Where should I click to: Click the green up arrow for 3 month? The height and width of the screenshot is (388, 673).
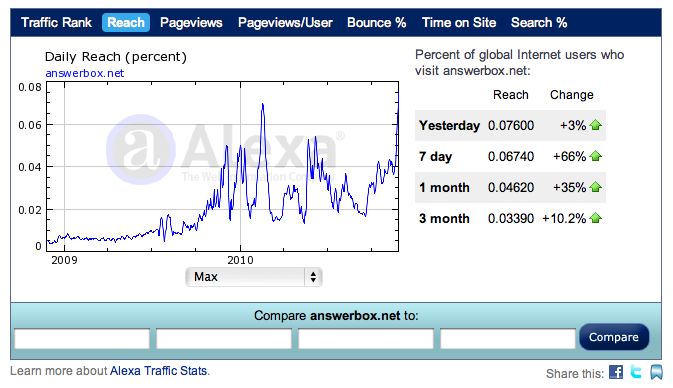point(596,218)
